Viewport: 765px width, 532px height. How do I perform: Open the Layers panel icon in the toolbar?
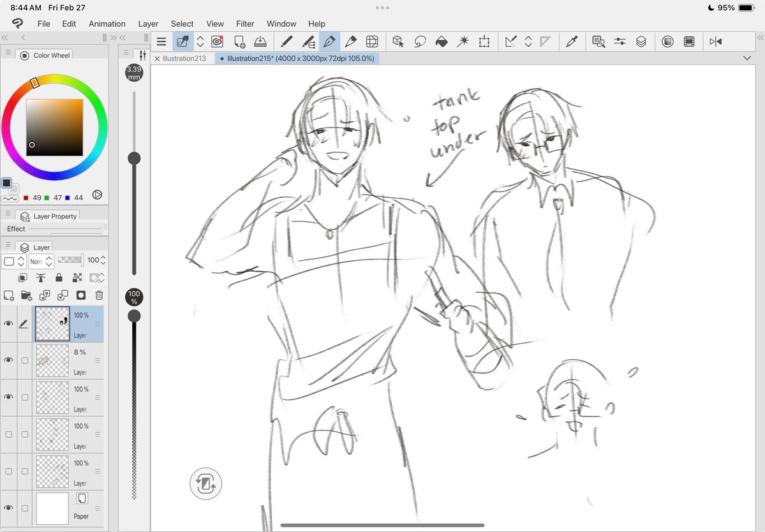coord(641,41)
